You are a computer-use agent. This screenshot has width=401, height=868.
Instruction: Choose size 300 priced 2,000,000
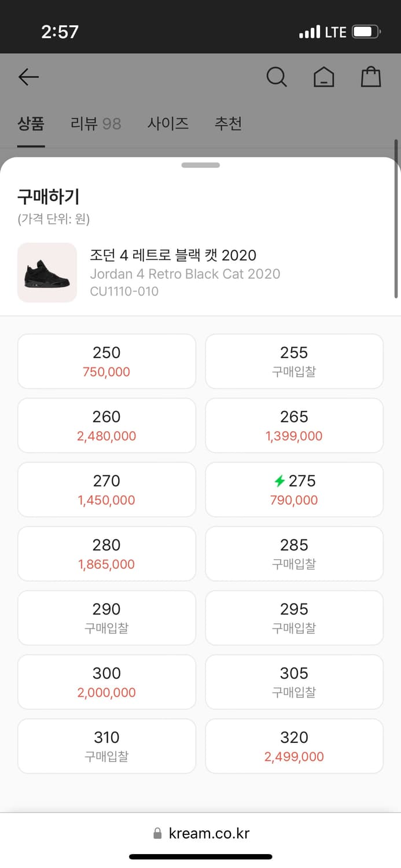click(106, 682)
